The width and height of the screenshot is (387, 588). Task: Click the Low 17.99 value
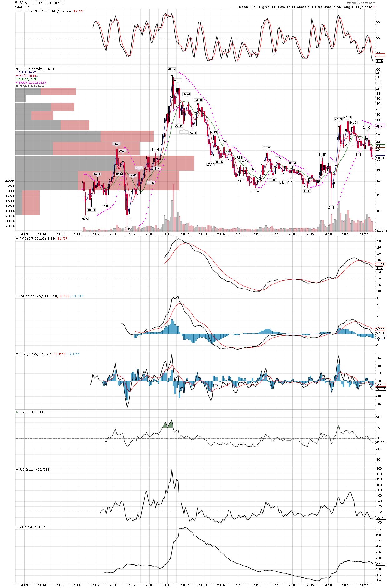click(286, 7)
